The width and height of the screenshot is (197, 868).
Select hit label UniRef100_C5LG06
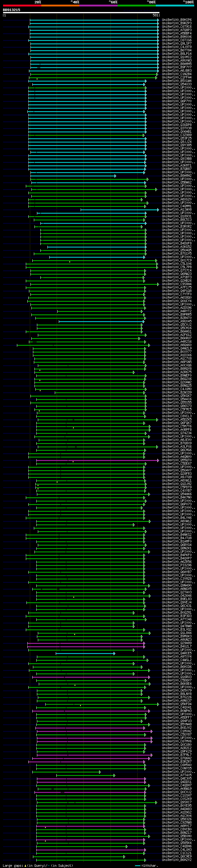tap(176, 264)
